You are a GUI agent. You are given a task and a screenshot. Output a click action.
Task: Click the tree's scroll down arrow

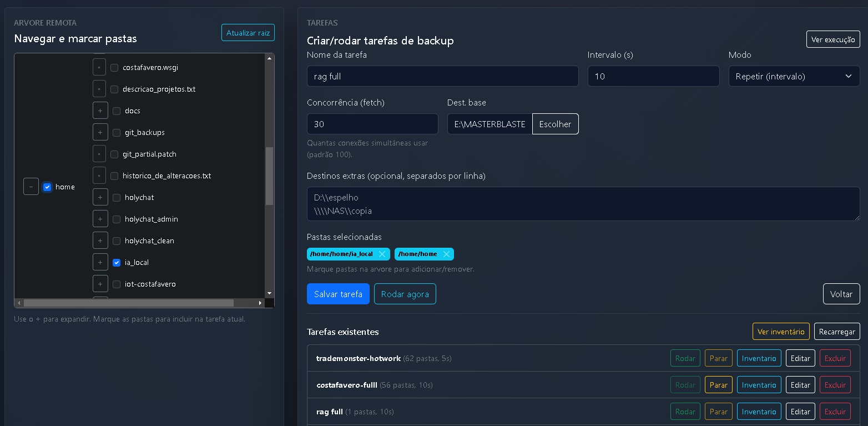269,293
